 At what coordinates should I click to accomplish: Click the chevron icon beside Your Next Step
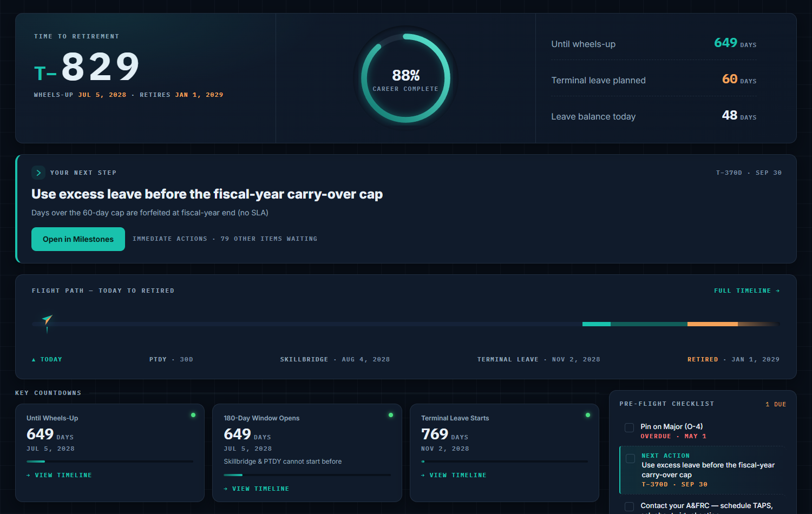38,173
